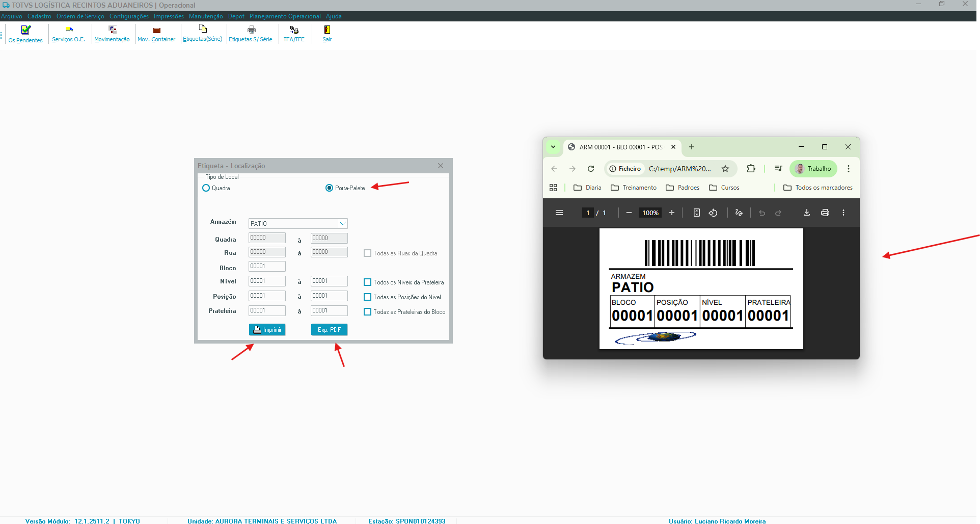Close the ARM 00001 browser tab
Image resolution: width=980 pixels, height=524 pixels.
pos(673,147)
